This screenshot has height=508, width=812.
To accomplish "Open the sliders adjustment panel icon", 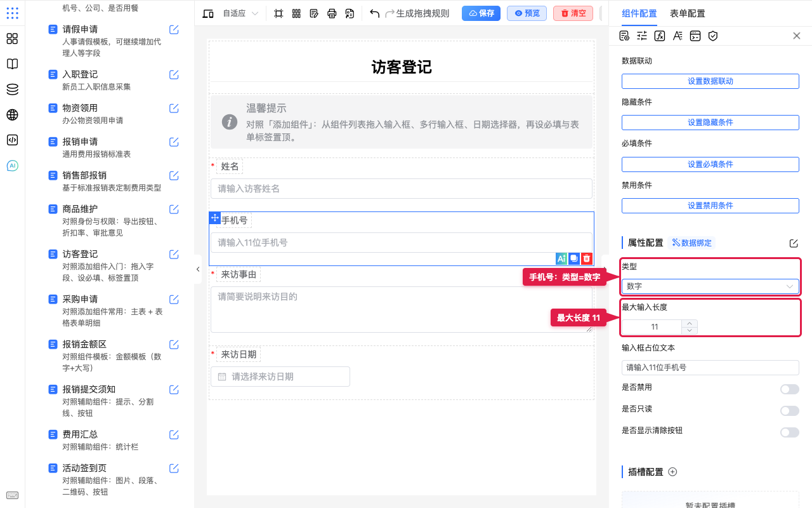I will (x=642, y=36).
